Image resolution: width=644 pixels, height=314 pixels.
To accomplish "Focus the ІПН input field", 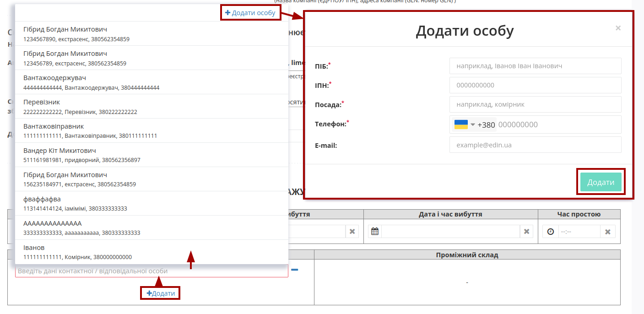I will [536, 85].
